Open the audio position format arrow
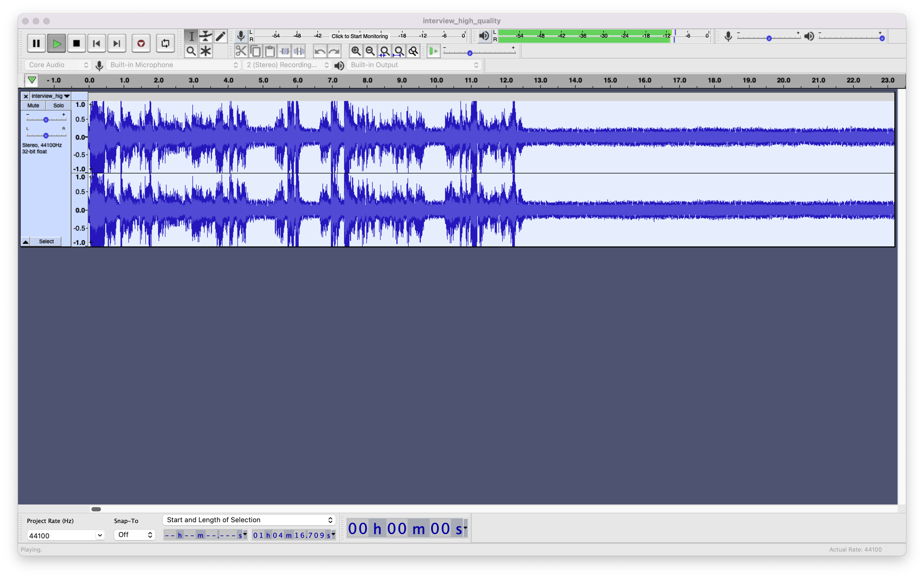This screenshot has height=578, width=924. click(466, 528)
